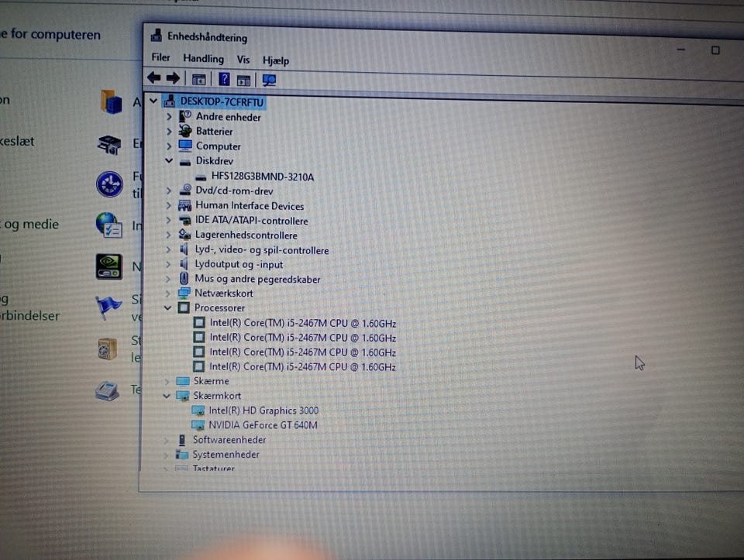Click the Mus og andre pegeredskaber mouse icon
This screenshot has height=560, width=744.
click(x=184, y=279)
